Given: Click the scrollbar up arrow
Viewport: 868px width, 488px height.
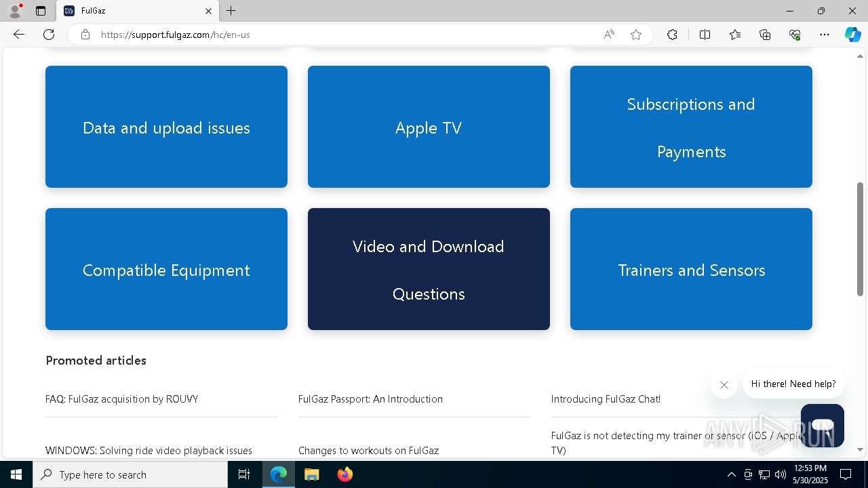Looking at the screenshot, I should 861,55.
